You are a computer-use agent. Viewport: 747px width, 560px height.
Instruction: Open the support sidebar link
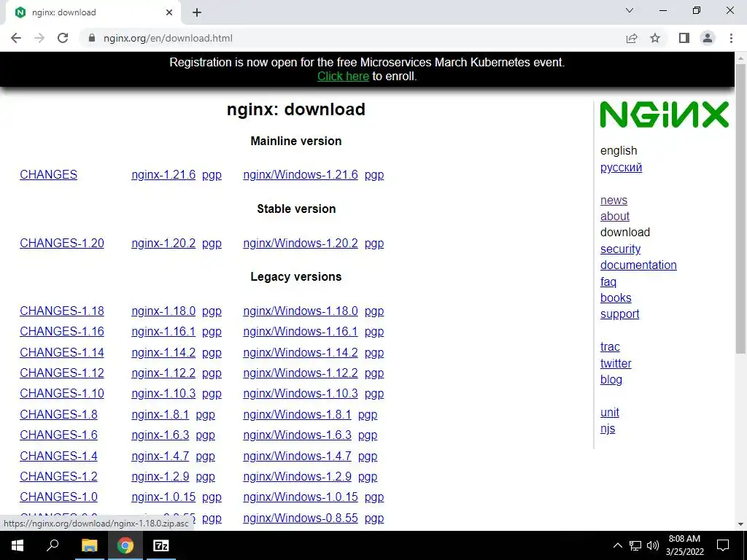tap(620, 314)
